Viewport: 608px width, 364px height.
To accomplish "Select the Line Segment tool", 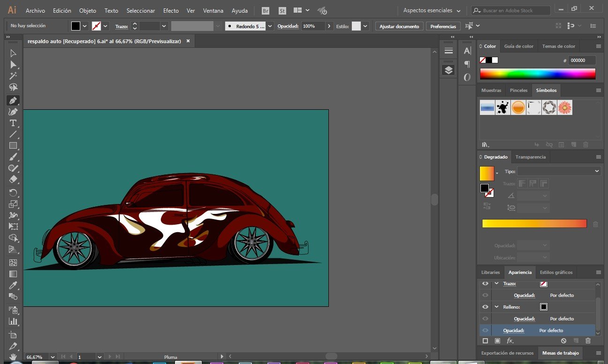I will pos(13,135).
